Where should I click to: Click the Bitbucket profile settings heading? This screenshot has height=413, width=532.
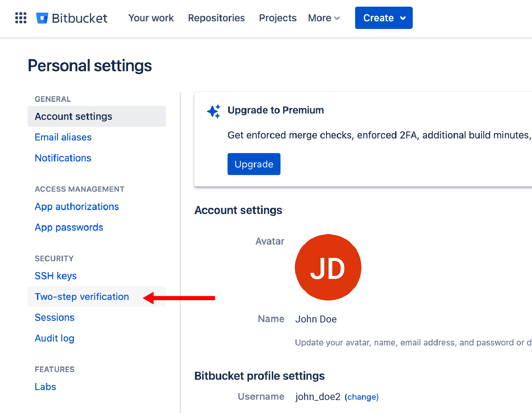(x=260, y=376)
